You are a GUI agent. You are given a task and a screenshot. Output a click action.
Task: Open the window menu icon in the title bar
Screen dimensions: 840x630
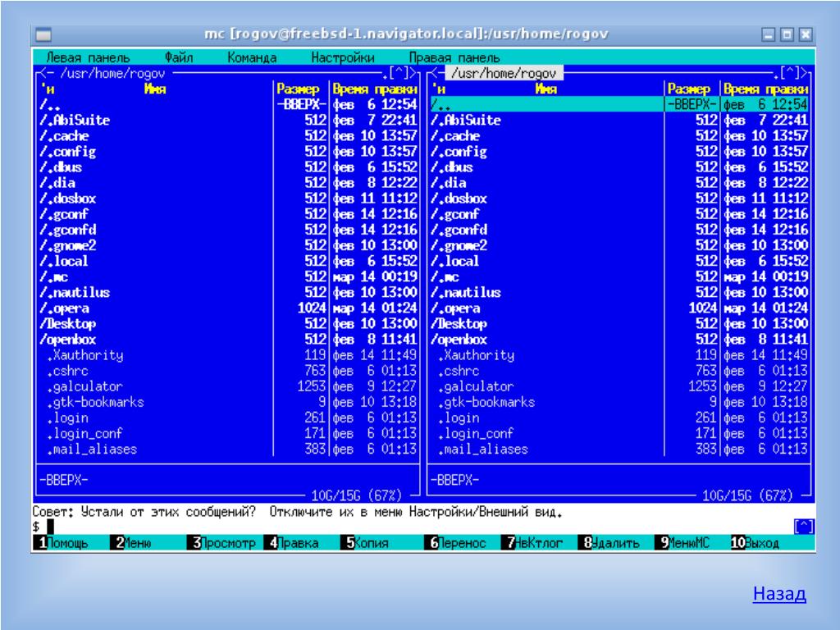(x=43, y=34)
